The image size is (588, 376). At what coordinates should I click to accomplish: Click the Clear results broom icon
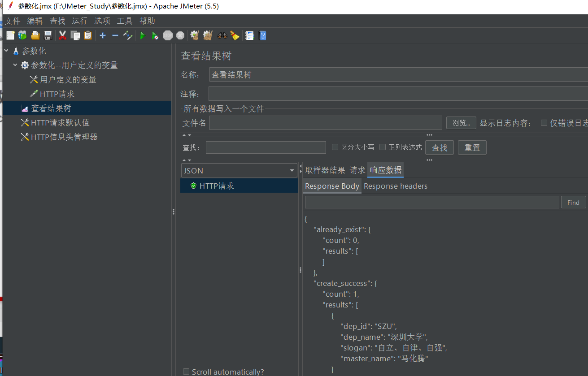tap(195, 35)
